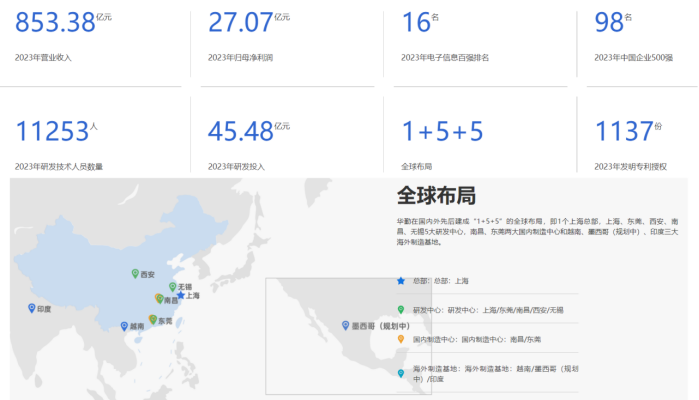Viewport: 699px width, 400px height.
Task: Click the green R&D center legend pin
Action: click(401, 310)
